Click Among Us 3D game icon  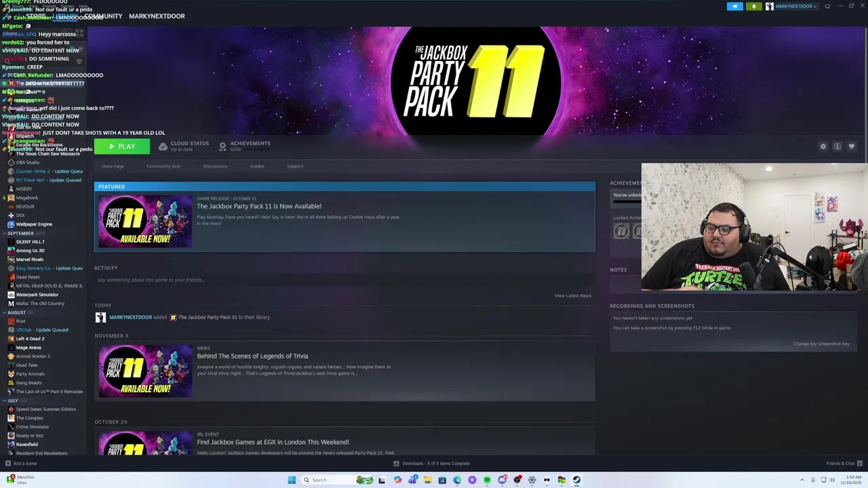11,251
